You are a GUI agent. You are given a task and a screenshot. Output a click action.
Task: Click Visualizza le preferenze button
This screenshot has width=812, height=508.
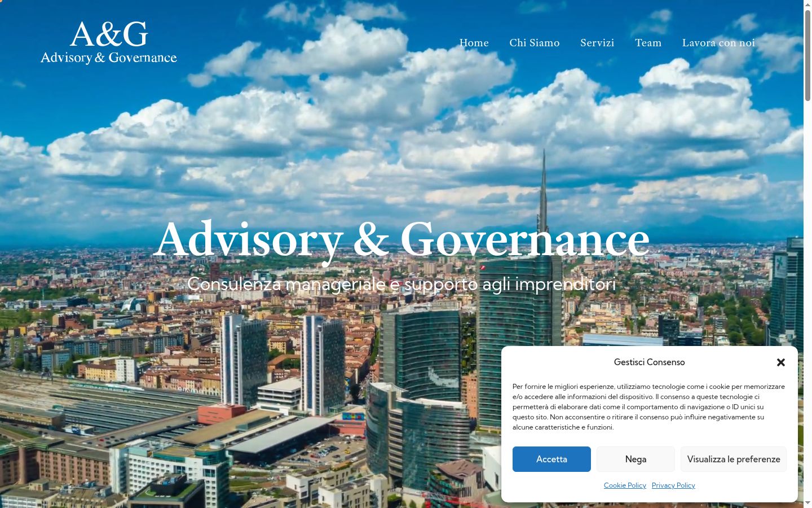point(734,459)
